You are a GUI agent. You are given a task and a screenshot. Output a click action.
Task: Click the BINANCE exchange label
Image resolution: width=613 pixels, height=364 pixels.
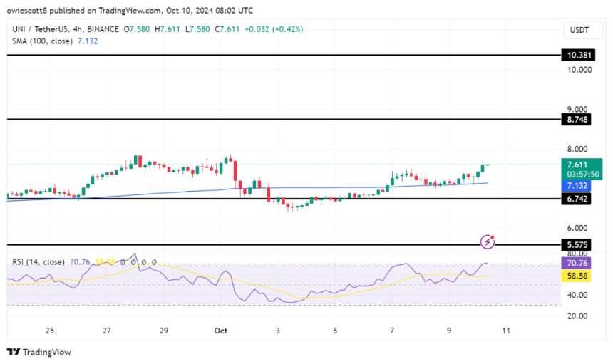103,29
